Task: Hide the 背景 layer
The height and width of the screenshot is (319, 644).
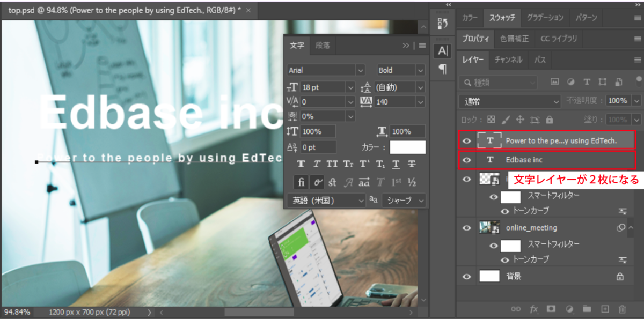Action: tap(467, 277)
